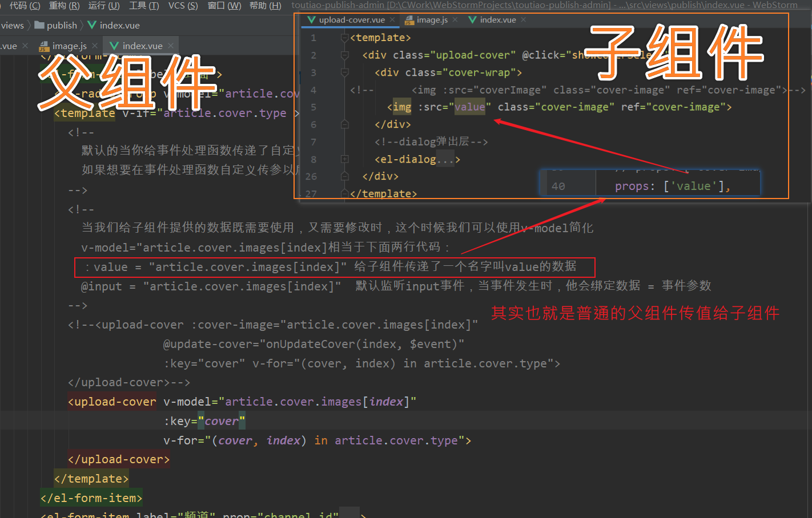The image size is (812, 518).
Task: Click the v-model="article.cover.images[index]" attribute of upload-cover
Action: pos(290,402)
